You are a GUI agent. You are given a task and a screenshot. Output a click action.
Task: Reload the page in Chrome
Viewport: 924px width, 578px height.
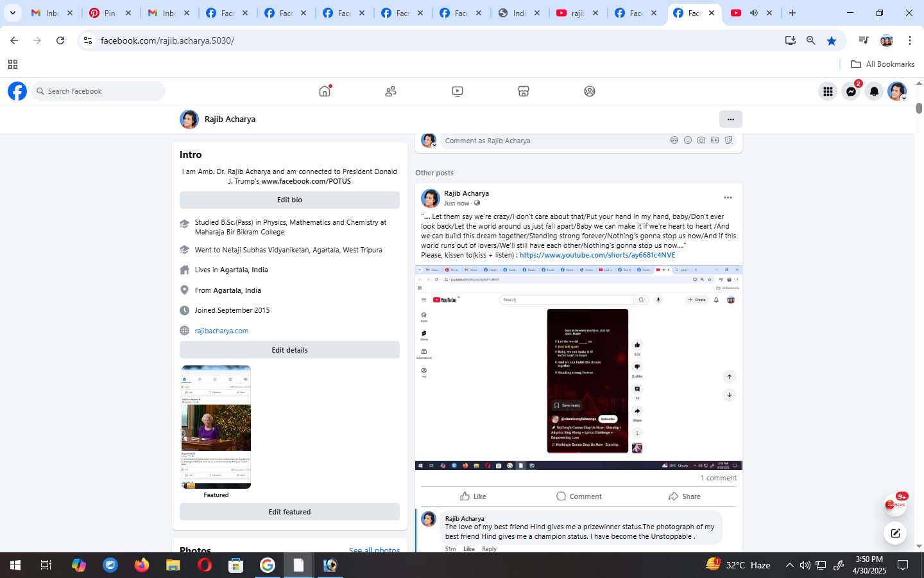[60, 40]
